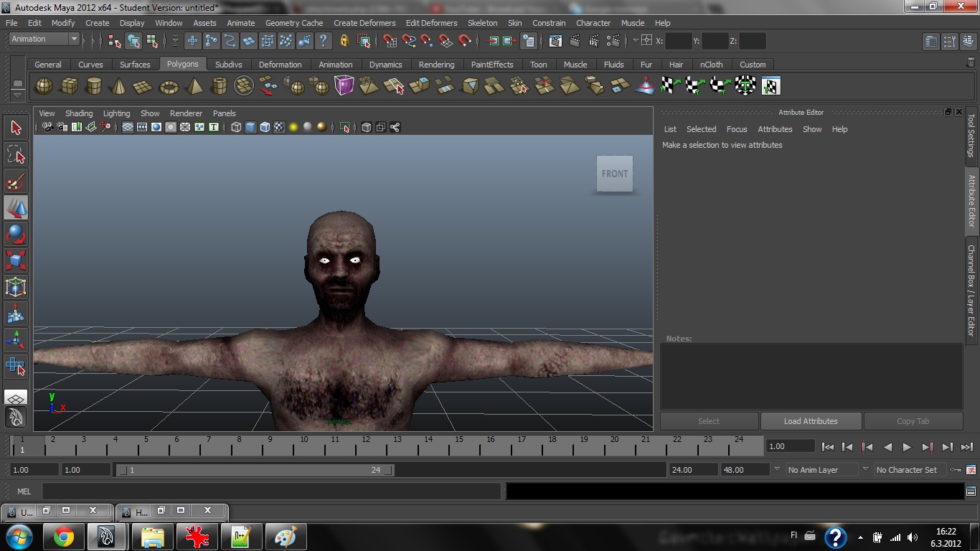
Task: Select the Rotate tool in the toolbox
Action: (x=16, y=234)
